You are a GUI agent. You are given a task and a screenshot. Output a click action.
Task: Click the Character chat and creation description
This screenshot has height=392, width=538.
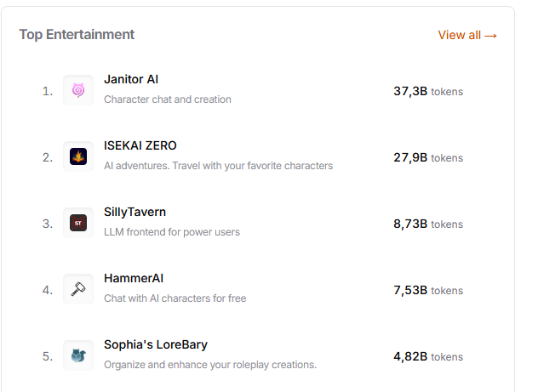168,99
